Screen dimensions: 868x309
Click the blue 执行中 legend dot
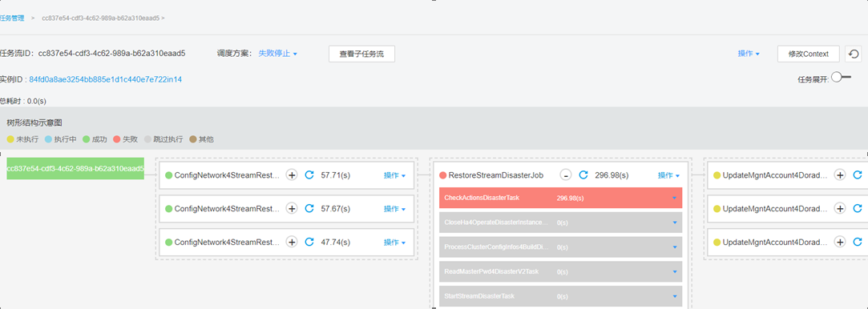[48, 139]
